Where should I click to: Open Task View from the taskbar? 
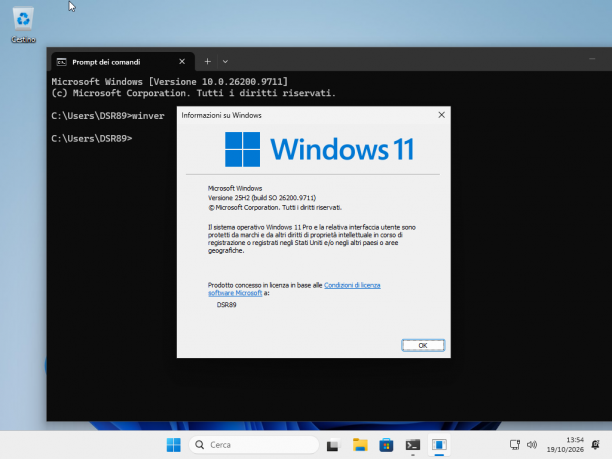(333, 445)
